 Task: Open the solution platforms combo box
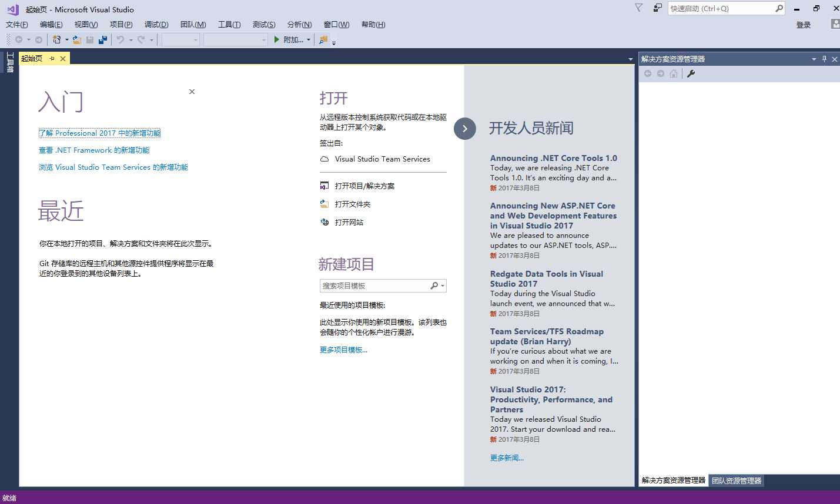tap(236, 40)
